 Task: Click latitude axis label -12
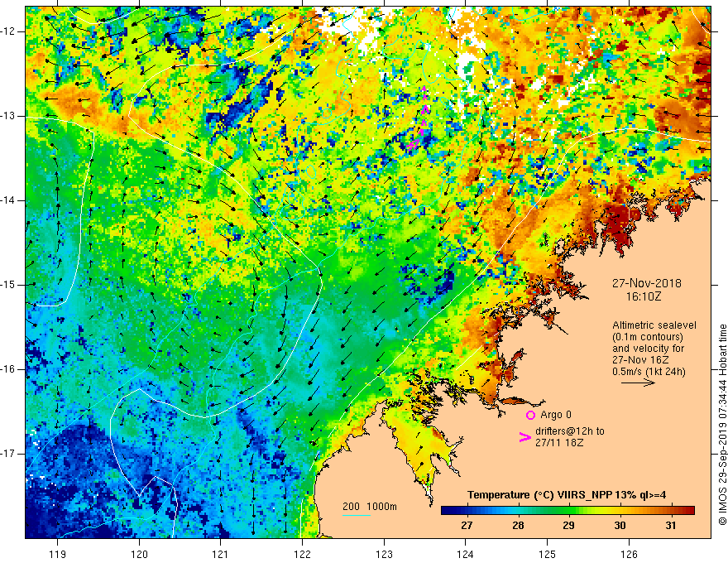coord(8,31)
